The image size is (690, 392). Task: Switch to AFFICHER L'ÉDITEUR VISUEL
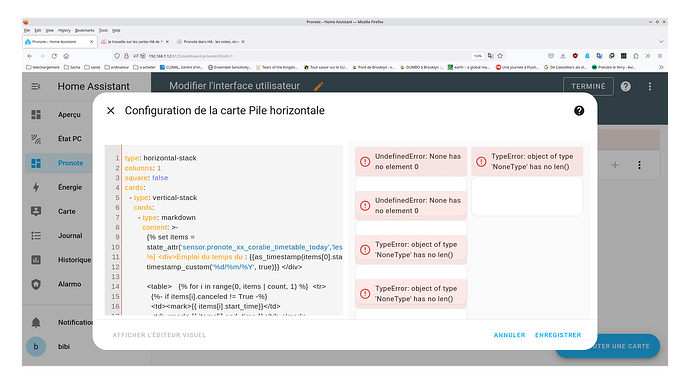pos(159,335)
